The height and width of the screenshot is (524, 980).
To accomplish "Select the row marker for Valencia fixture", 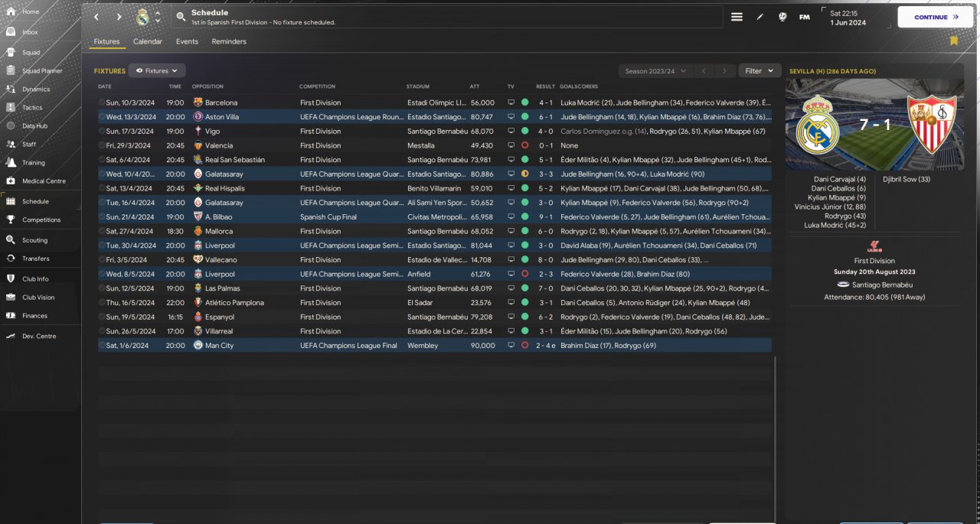I will (x=101, y=145).
